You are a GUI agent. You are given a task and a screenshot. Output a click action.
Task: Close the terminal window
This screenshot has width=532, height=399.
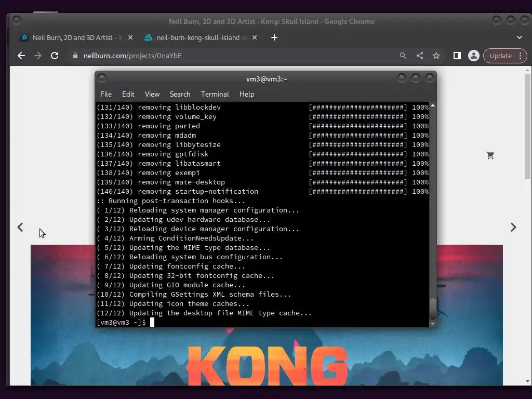(x=429, y=78)
